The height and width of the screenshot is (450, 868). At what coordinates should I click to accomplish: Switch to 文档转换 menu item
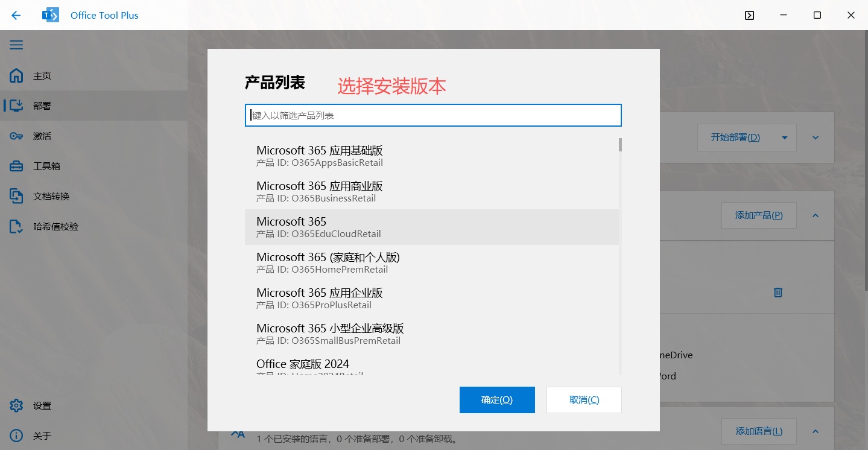tap(93, 196)
